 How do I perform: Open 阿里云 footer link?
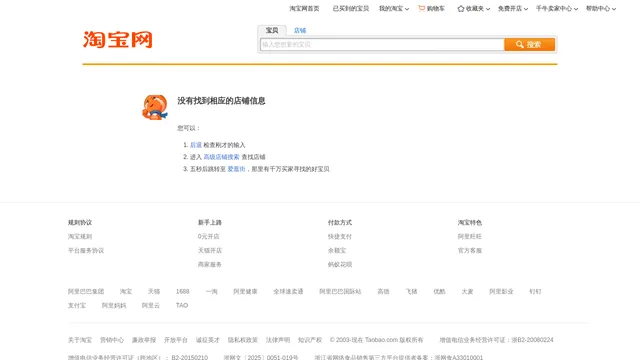pyautogui.click(x=151, y=305)
